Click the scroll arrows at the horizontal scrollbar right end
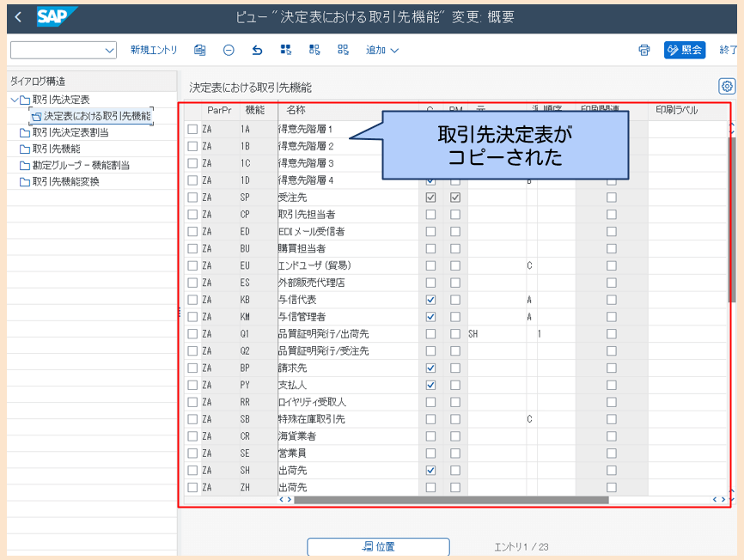The width and height of the screenshot is (744, 560). click(x=719, y=499)
